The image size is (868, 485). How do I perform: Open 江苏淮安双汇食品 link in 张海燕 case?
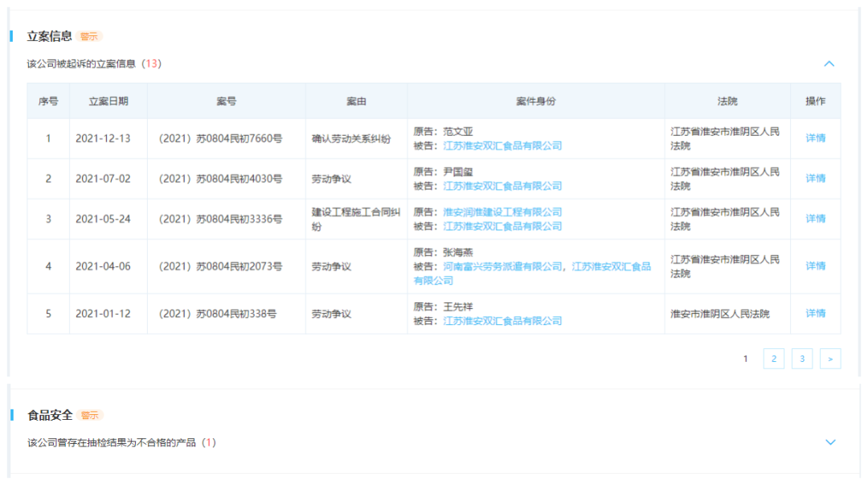pyautogui.click(x=611, y=266)
